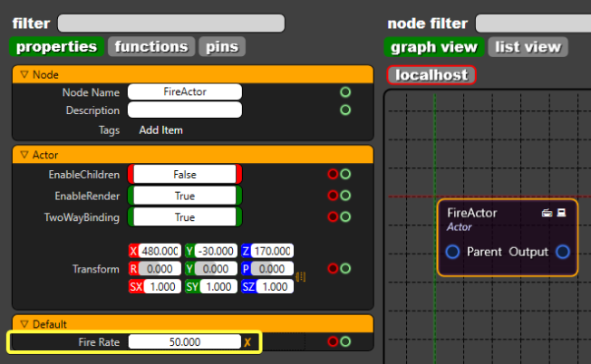This screenshot has width=591, height=364.
Task: Click the Output pin on FireActor node
Action: pos(563,251)
